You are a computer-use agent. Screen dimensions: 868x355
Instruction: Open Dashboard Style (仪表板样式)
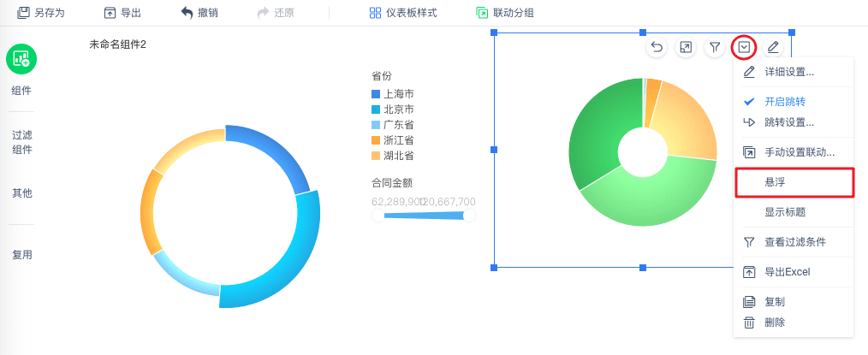tap(403, 13)
